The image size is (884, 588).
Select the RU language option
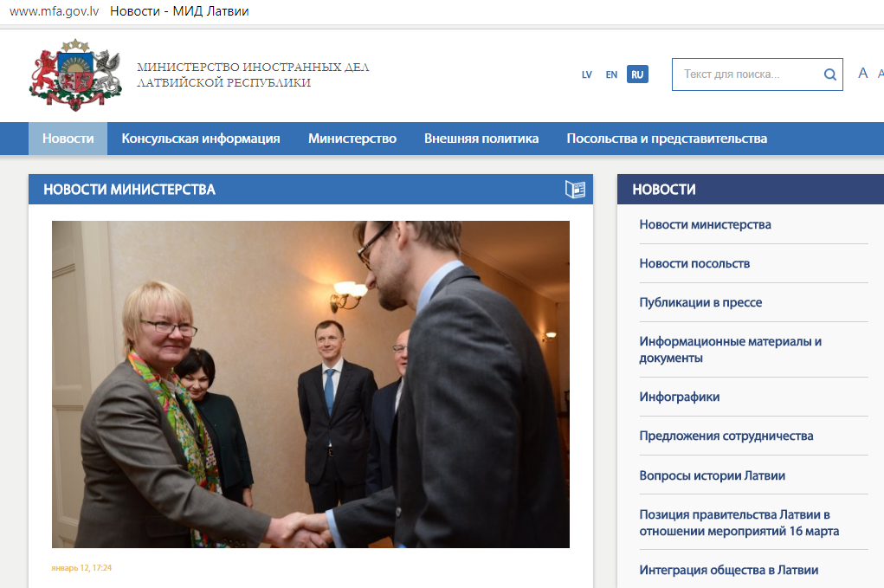click(x=637, y=74)
